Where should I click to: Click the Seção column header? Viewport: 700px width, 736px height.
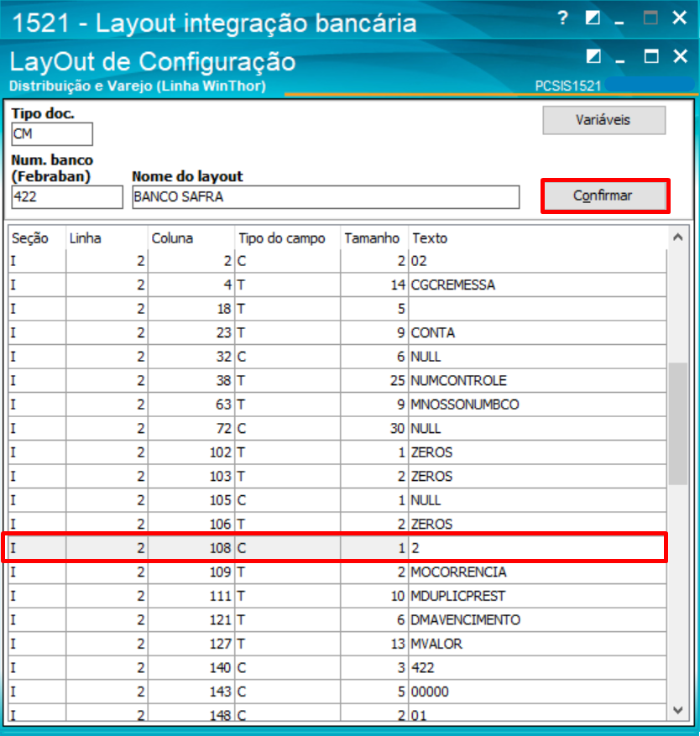[x=37, y=238]
